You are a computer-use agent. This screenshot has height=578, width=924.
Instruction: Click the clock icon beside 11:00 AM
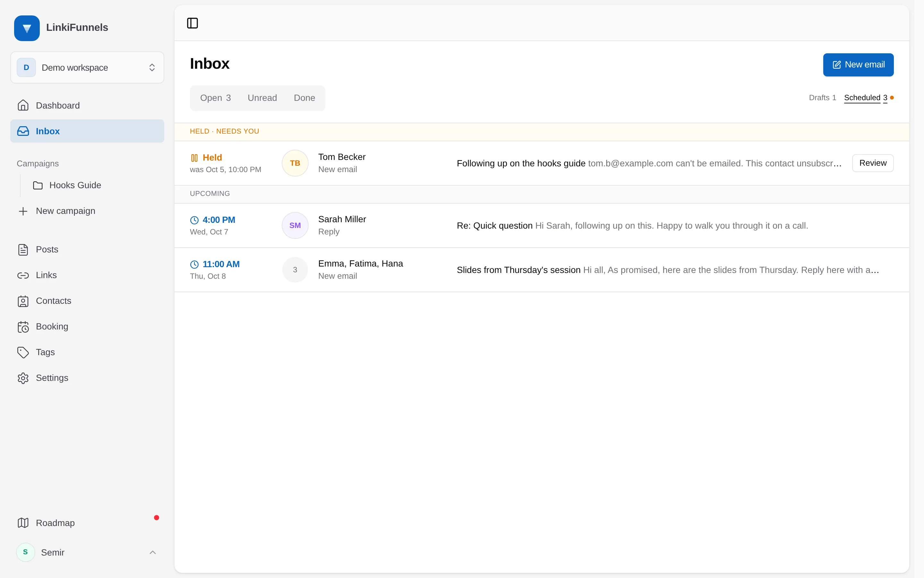(194, 265)
